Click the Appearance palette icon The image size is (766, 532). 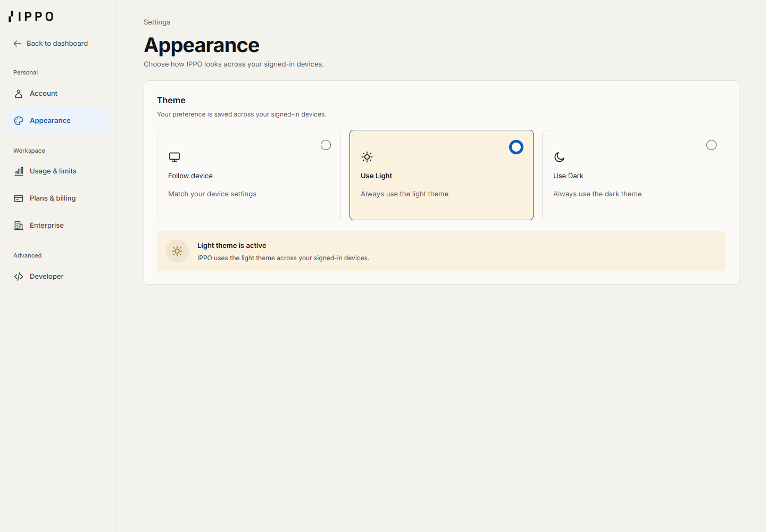click(x=19, y=121)
